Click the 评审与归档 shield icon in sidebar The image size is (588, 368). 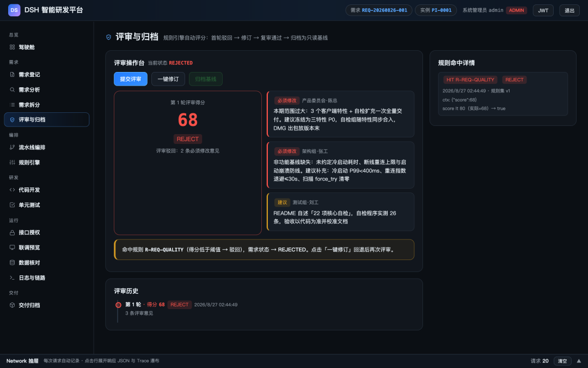coord(13,120)
